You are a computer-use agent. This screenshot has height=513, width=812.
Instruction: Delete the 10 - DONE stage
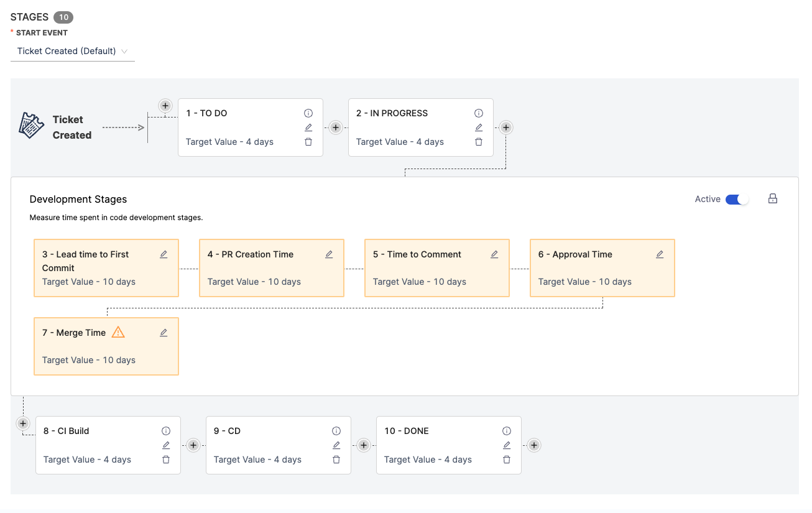coord(507,460)
